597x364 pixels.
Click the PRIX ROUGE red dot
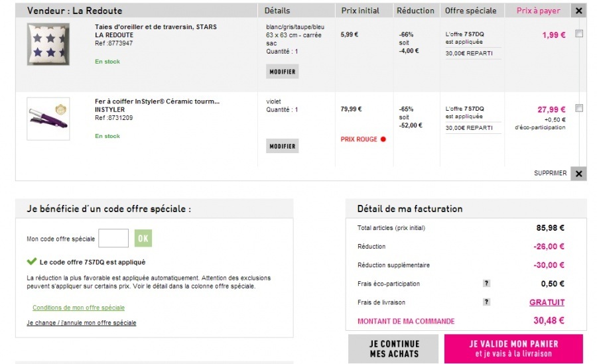(x=383, y=139)
